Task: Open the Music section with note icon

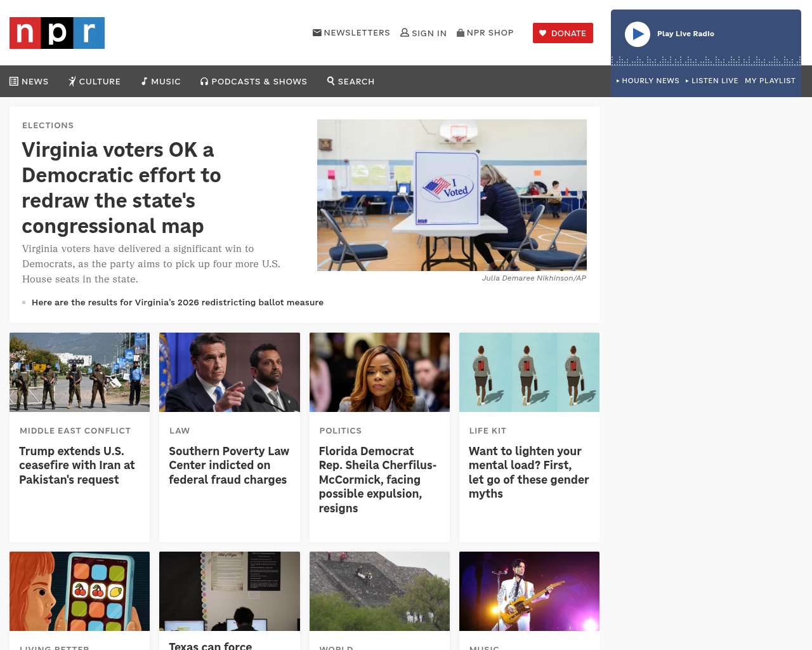Action: click(x=161, y=81)
